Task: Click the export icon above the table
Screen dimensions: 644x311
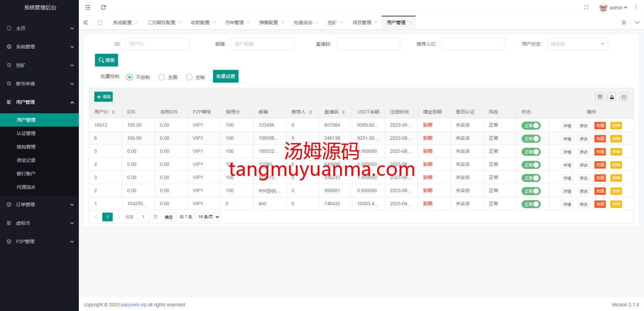Action: coord(612,97)
